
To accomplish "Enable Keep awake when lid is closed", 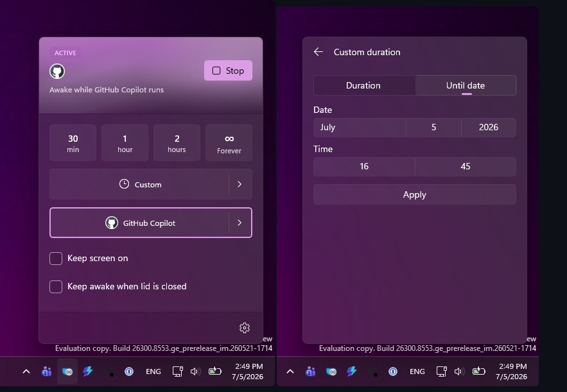I will [56, 287].
